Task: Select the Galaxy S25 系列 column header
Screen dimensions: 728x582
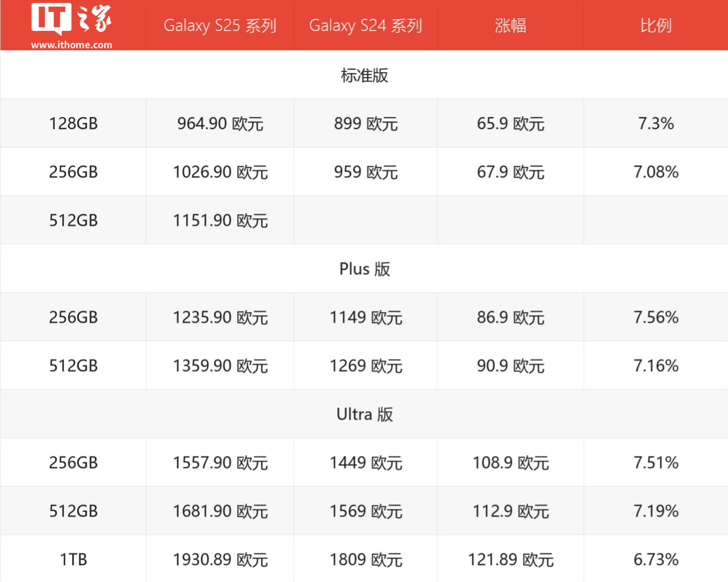Action: (x=220, y=25)
